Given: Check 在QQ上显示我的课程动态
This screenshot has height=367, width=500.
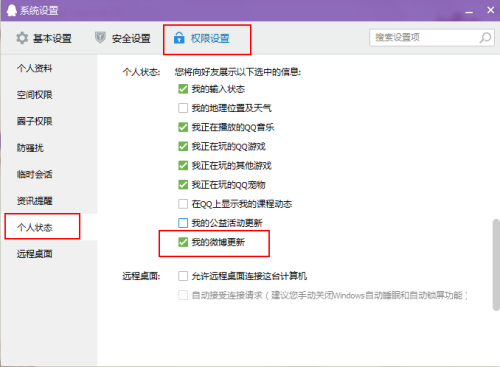Looking at the screenshot, I should (183, 204).
